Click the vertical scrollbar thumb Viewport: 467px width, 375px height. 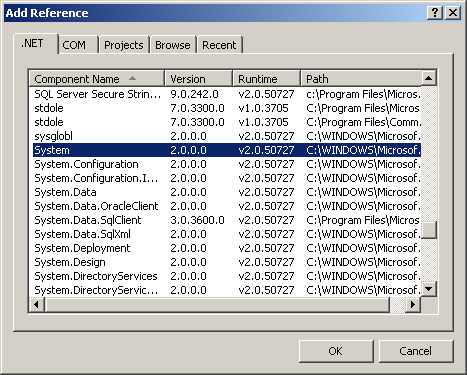[x=429, y=230]
